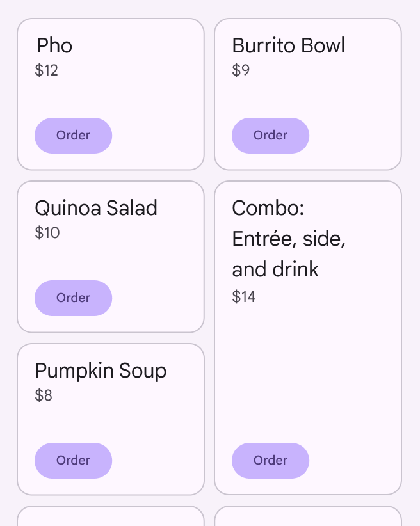Click the Quinoa Salad heading
Screen dimensions: 420x526
pos(96,208)
